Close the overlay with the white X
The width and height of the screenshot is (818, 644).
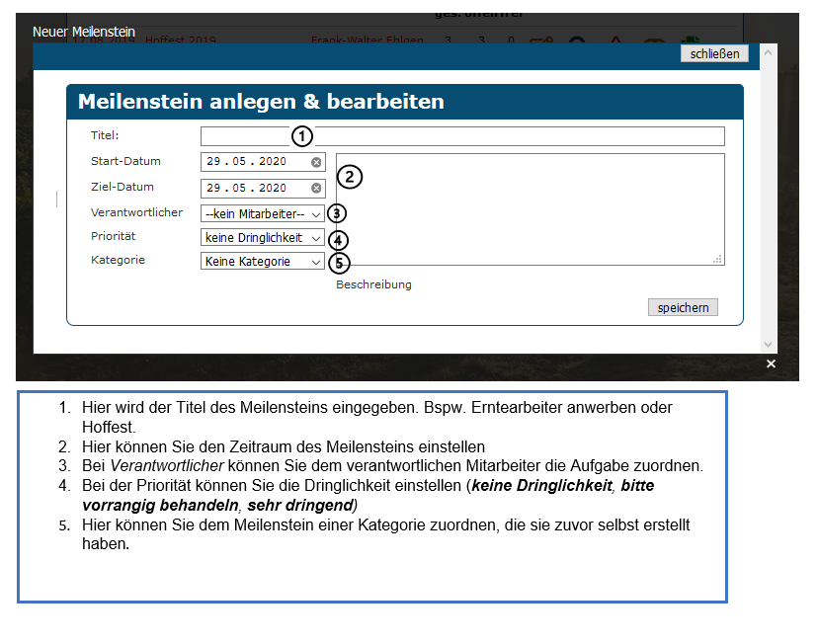[x=771, y=364]
